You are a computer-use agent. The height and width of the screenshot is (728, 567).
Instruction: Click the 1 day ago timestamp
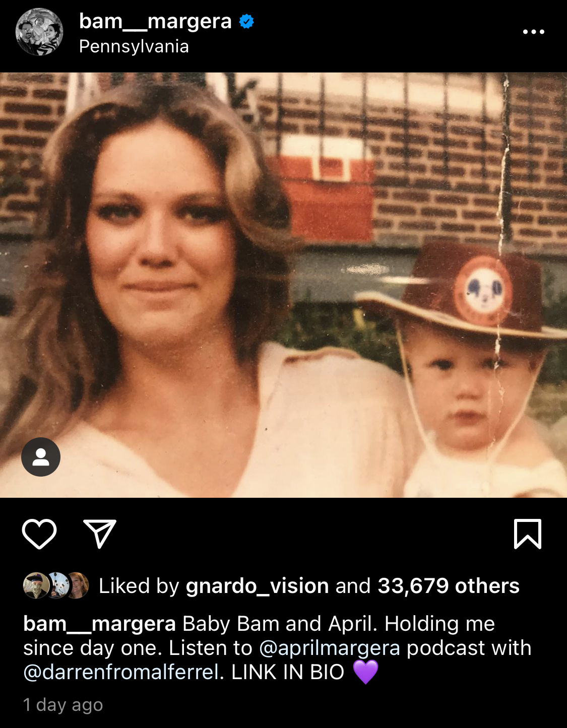pyautogui.click(x=63, y=705)
